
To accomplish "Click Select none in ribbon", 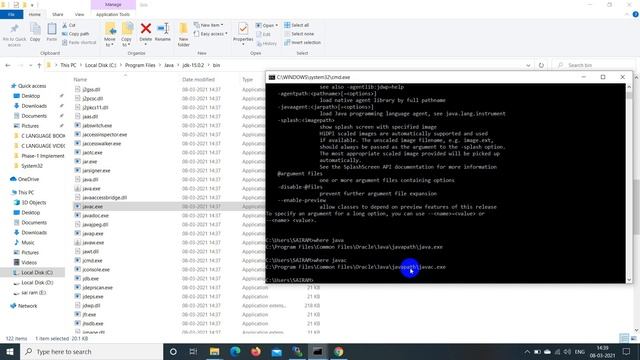I will click(x=299, y=34).
